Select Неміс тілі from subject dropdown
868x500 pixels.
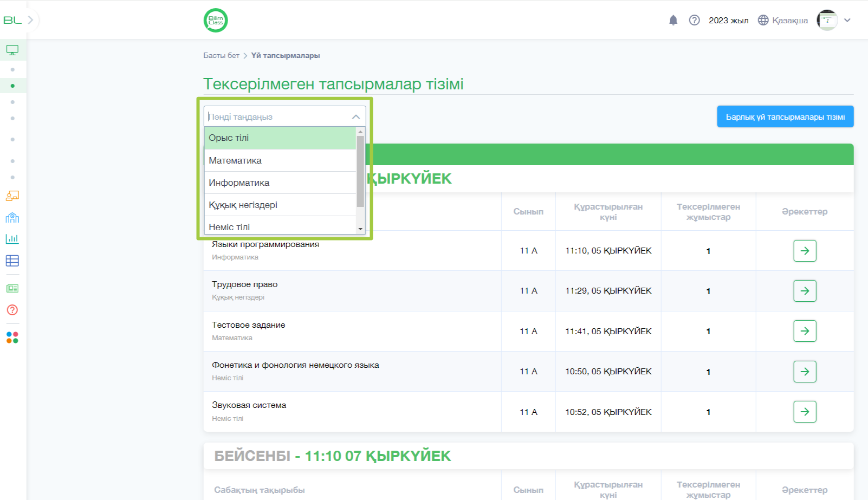[x=280, y=226]
